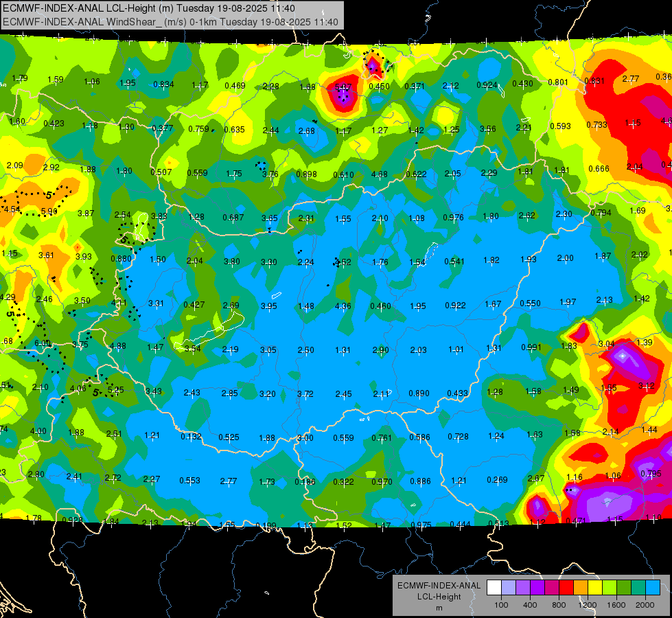Click the wind shear value 3.54 on lake

[193, 348]
